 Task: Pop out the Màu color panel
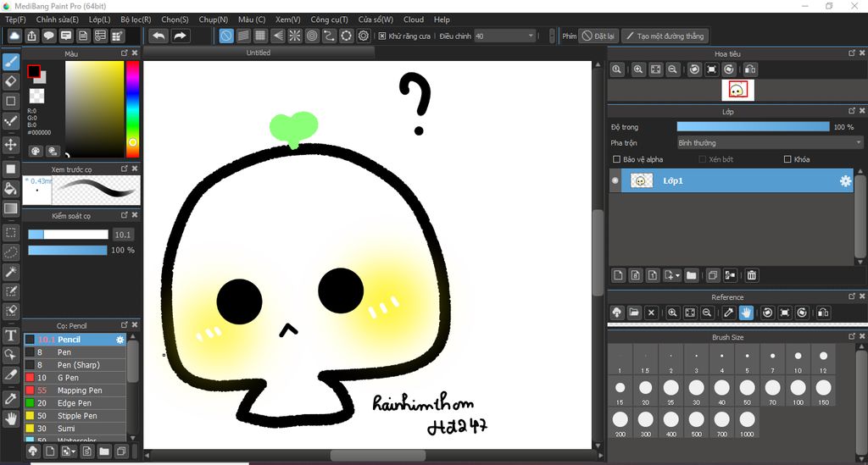coord(124,53)
